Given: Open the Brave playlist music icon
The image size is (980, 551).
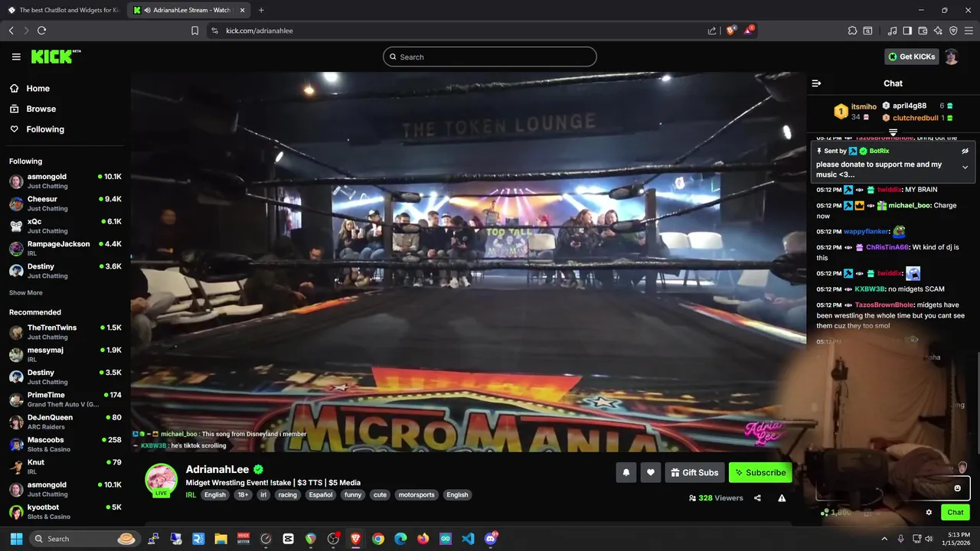Looking at the screenshot, I should pos(892,31).
